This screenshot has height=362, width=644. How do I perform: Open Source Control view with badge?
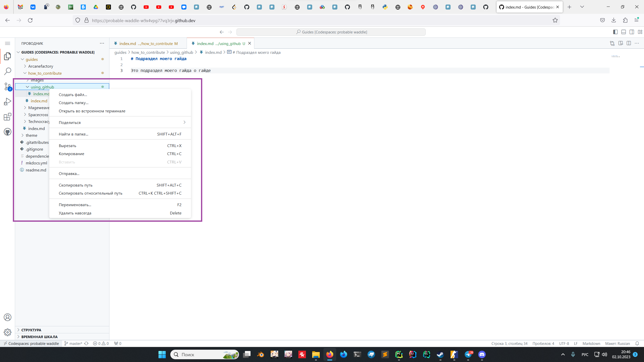(8, 87)
